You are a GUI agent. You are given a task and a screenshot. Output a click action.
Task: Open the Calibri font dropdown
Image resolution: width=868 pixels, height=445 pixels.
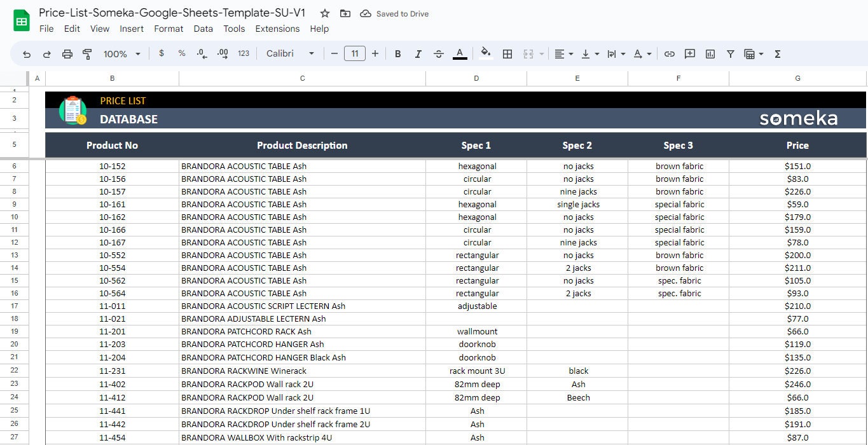(x=289, y=53)
